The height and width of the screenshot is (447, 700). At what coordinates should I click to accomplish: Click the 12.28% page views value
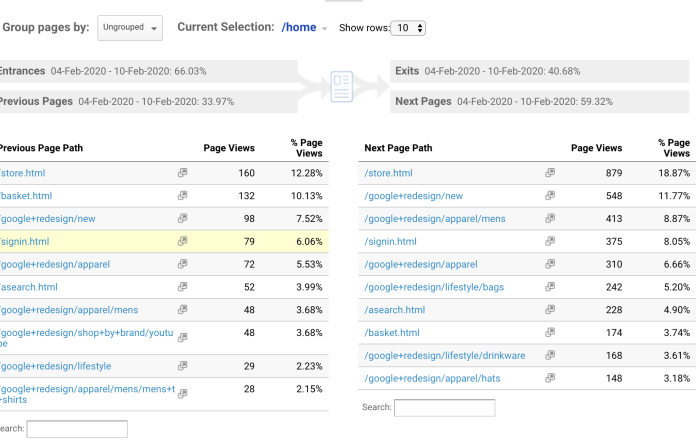(307, 173)
